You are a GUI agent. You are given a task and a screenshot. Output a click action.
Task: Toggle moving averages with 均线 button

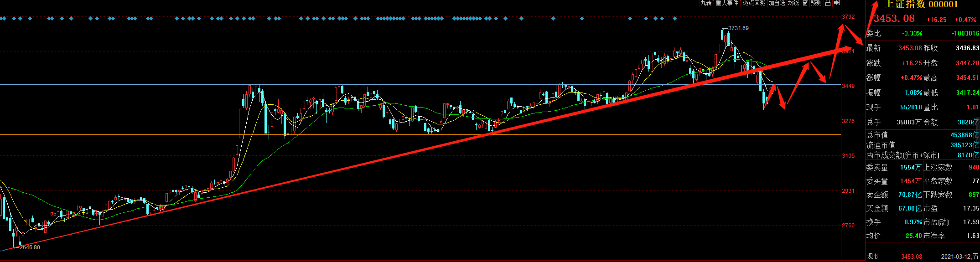[x=793, y=3]
